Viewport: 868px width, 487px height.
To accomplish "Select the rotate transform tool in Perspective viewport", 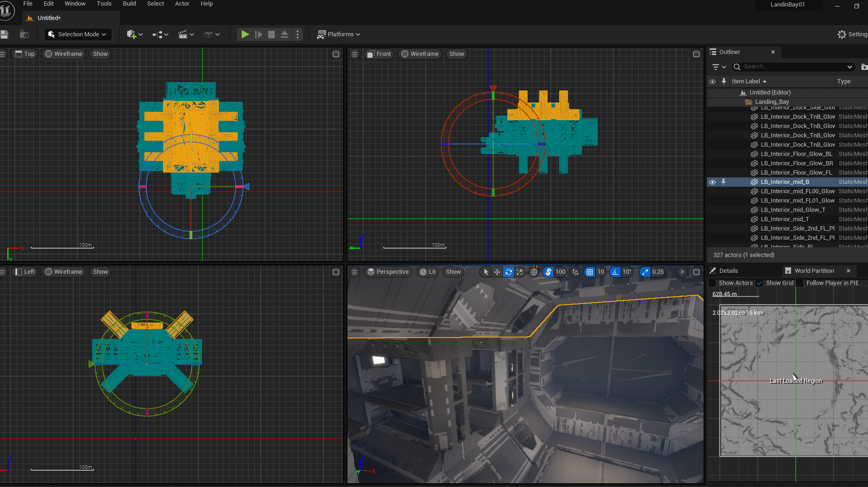I will click(509, 272).
